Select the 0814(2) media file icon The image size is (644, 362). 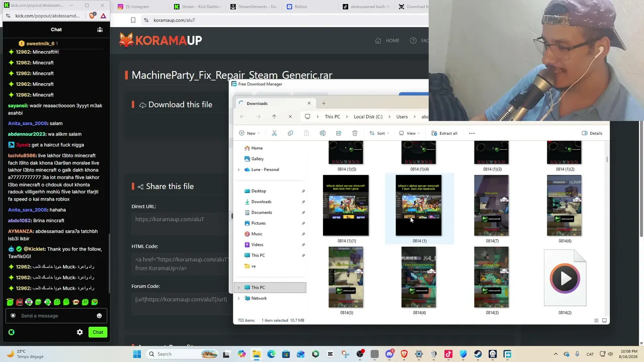565,278
